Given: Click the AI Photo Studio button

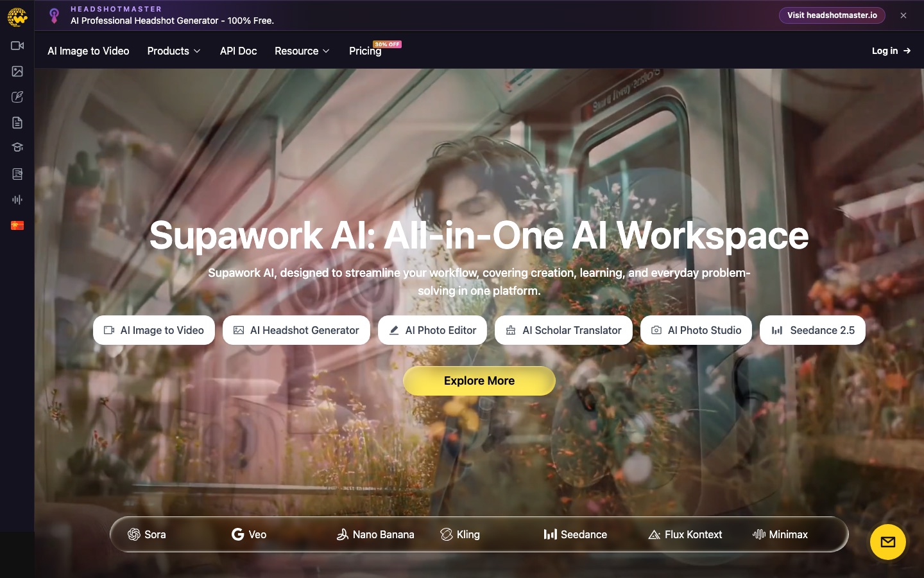Looking at the screenshot, I should pos(696,330).
